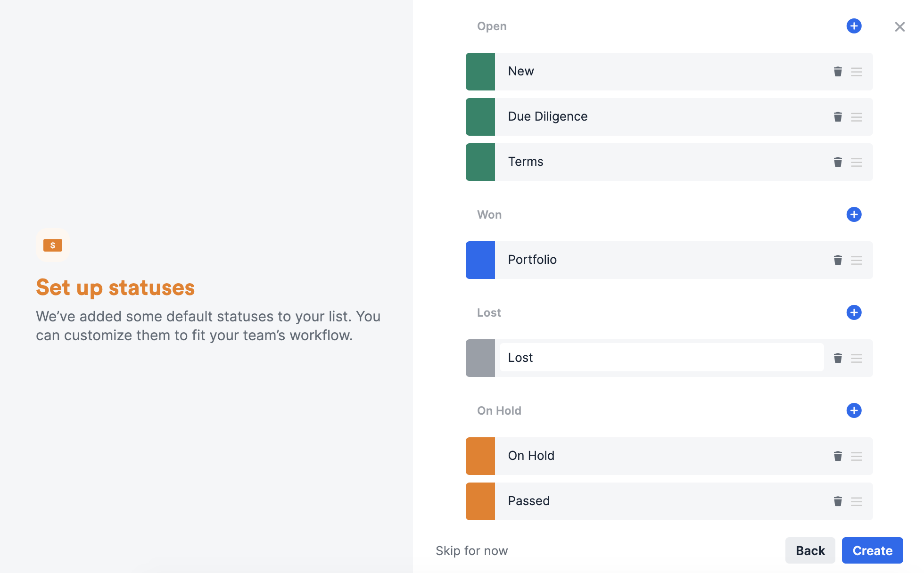The width and height of the screenshot is (924, 573).
Task: Add a new status to the Open section
Action: pos(854,26)
